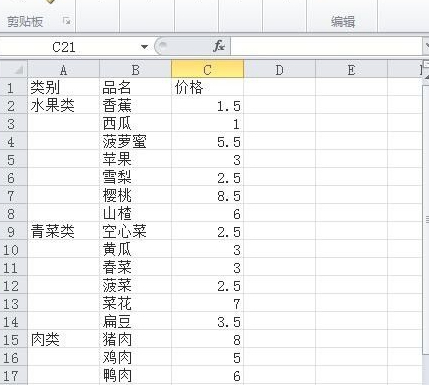The image size is (429, 385).
Task: Click the 山楂 cell
Action: (135, 214)
